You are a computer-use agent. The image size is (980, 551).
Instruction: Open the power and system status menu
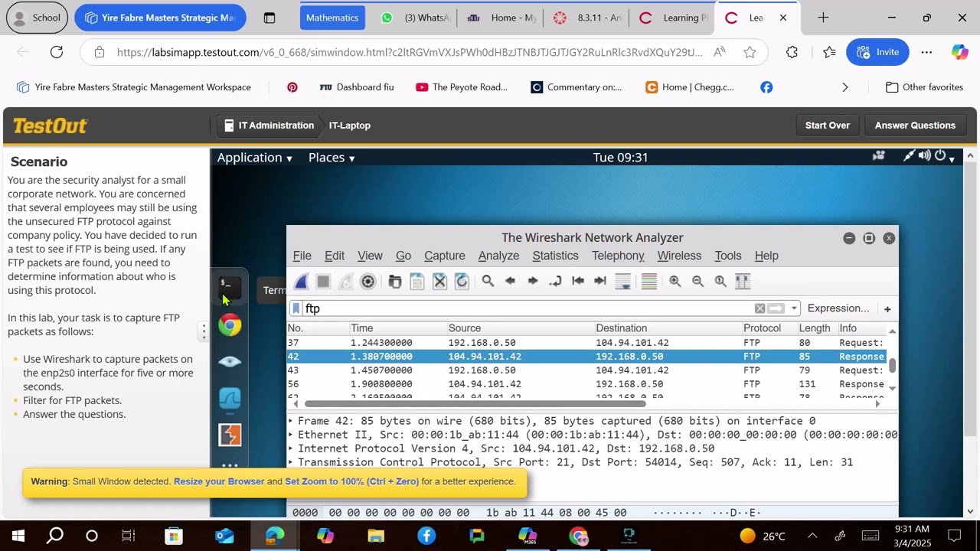coord(946,156)
